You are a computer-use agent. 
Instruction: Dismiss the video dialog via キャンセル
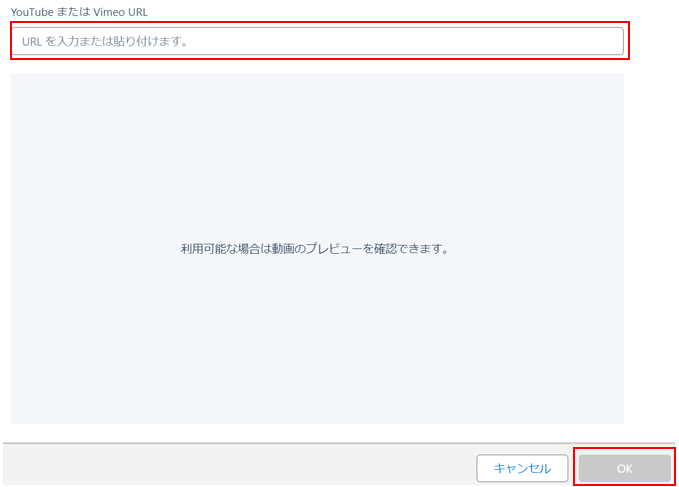(522, 468)
